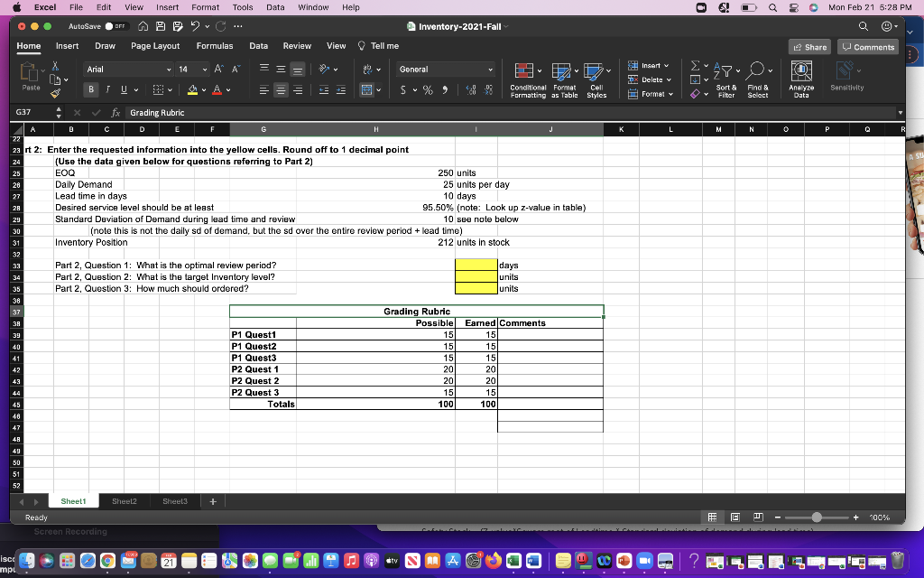Click the Share button

coord(809,46)
